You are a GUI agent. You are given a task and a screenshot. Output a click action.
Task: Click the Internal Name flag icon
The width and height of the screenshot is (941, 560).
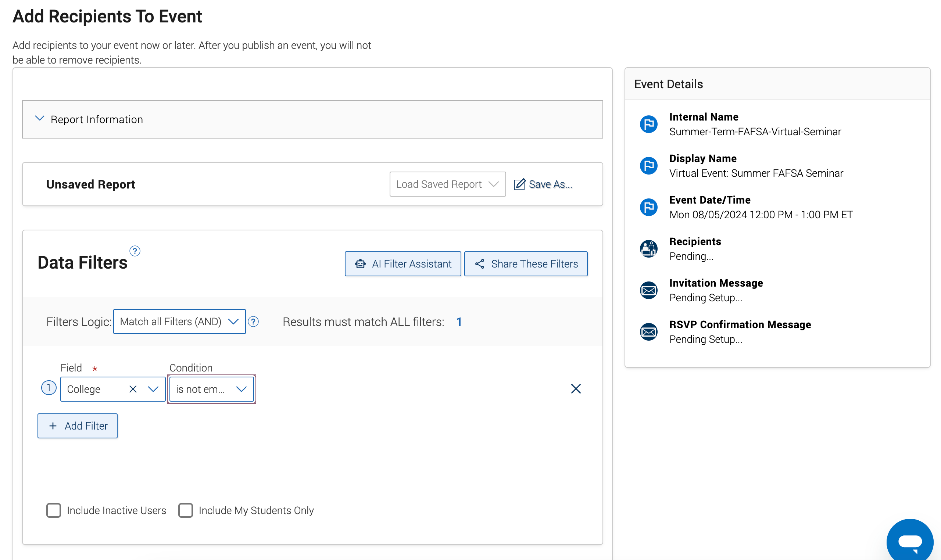[x=648, y=124]
